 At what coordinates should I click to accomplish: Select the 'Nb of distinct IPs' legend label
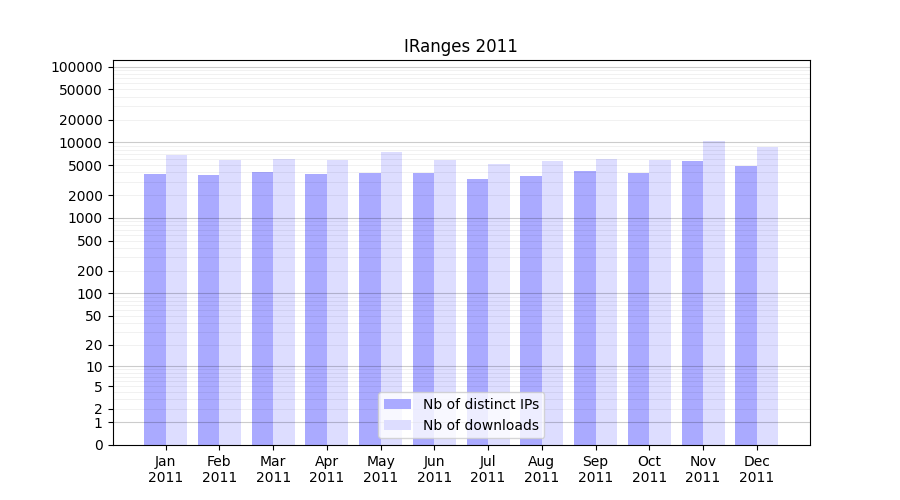click(480, 404)
